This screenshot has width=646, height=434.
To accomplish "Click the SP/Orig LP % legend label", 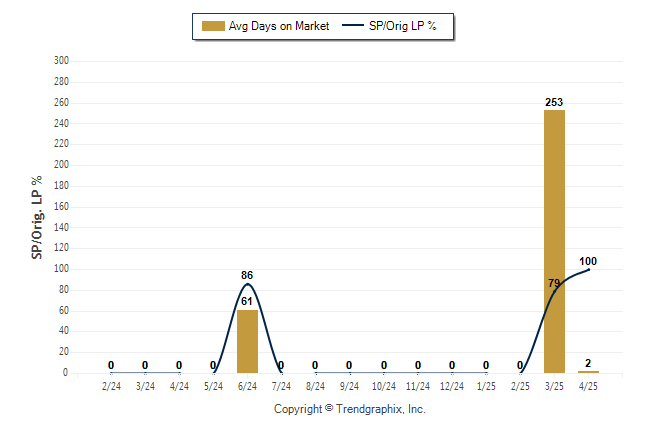I will tap(403, 26).
